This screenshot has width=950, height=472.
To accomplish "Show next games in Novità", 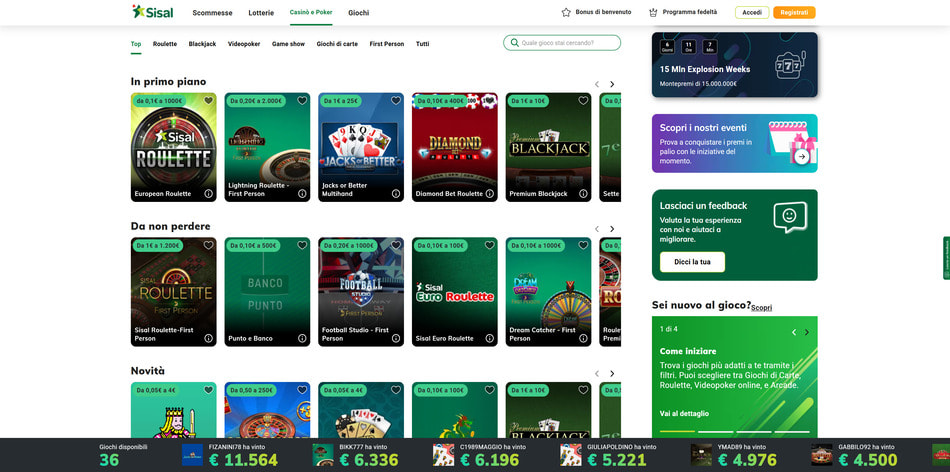I will 612,374.
